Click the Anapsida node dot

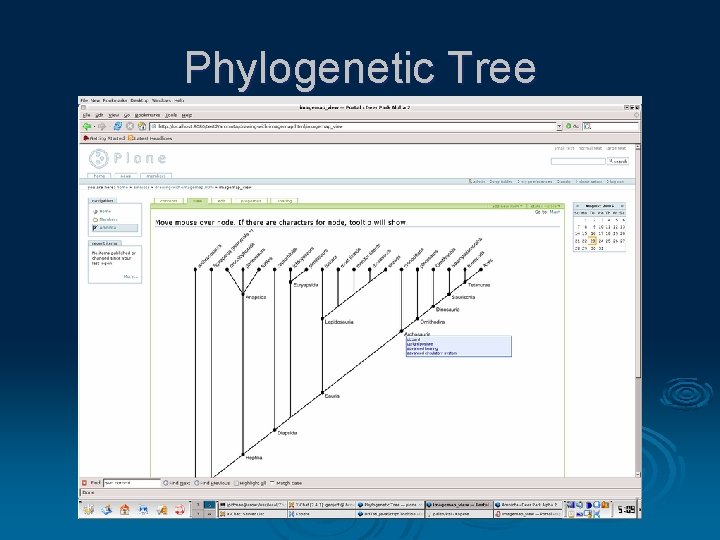[243, 294]
